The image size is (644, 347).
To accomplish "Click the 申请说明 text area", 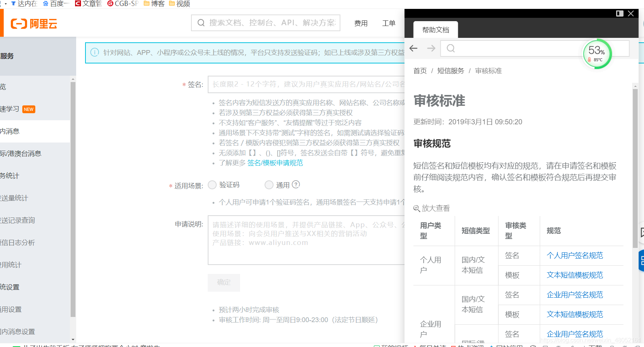I will point(306,240).
